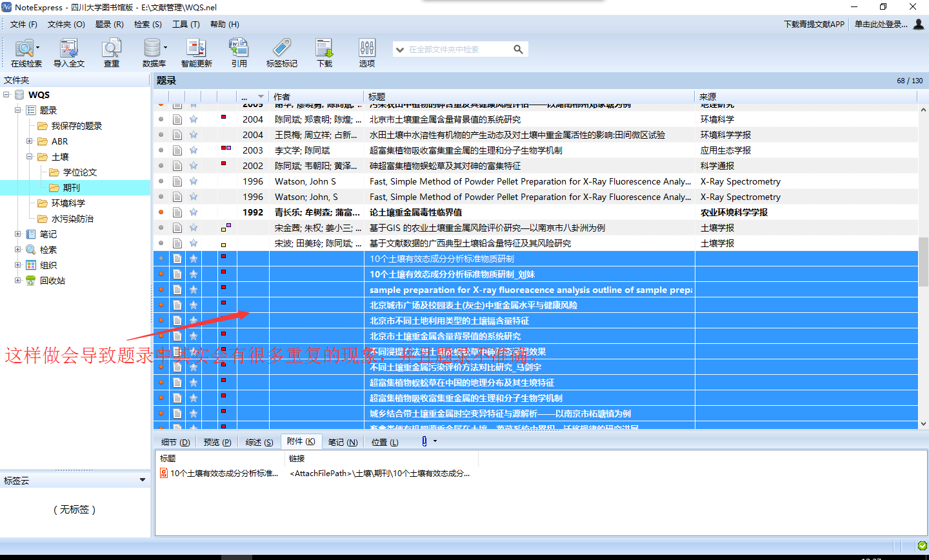
Task: Select the 环境科学 folder
Action: pyautogui.click(x=68, y=203)
